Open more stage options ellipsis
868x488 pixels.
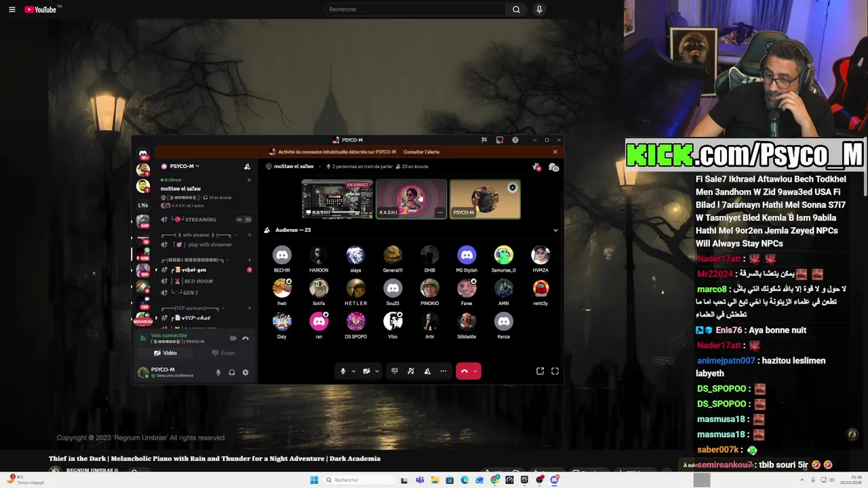click(443, 371)
